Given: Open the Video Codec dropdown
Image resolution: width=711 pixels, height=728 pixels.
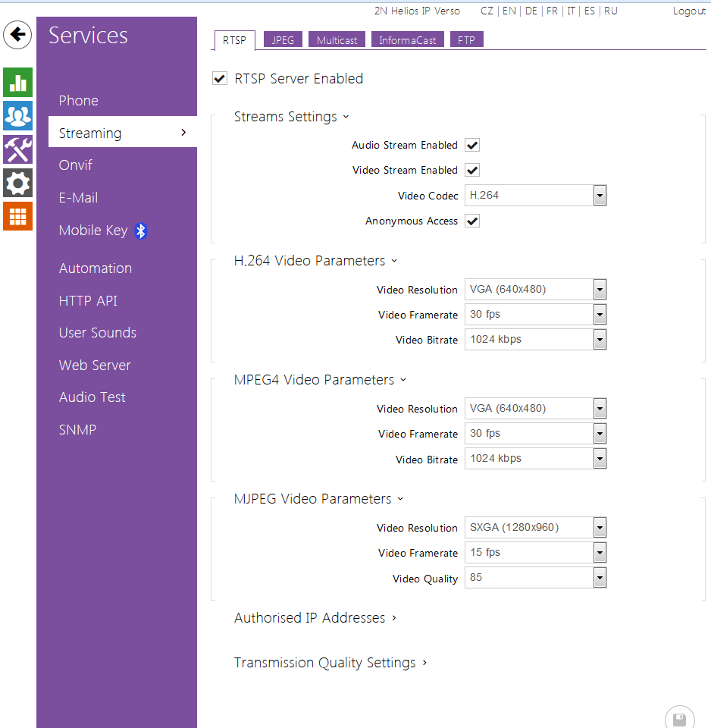Looking at the screenshot, I should pyautogui.click(x=600, y=196).
